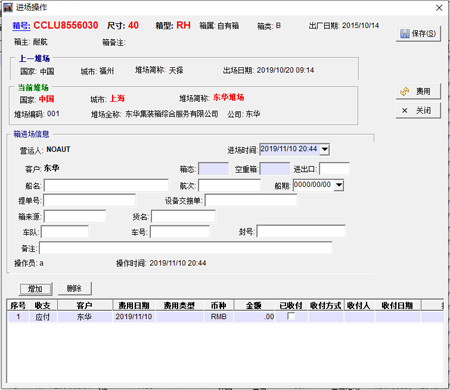Click the empty 收付方式 cell in row 1
The height and width of the screenshot is (390, 450).
point(326,317)
